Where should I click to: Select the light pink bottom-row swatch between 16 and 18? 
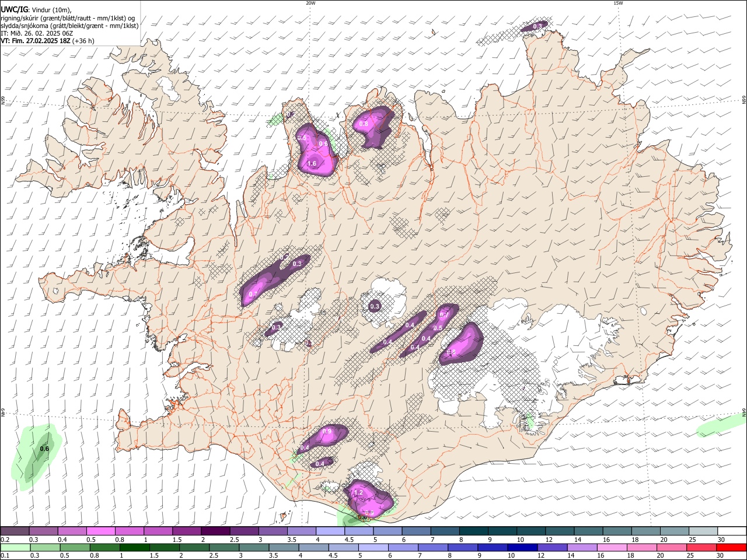click(611, 547)
